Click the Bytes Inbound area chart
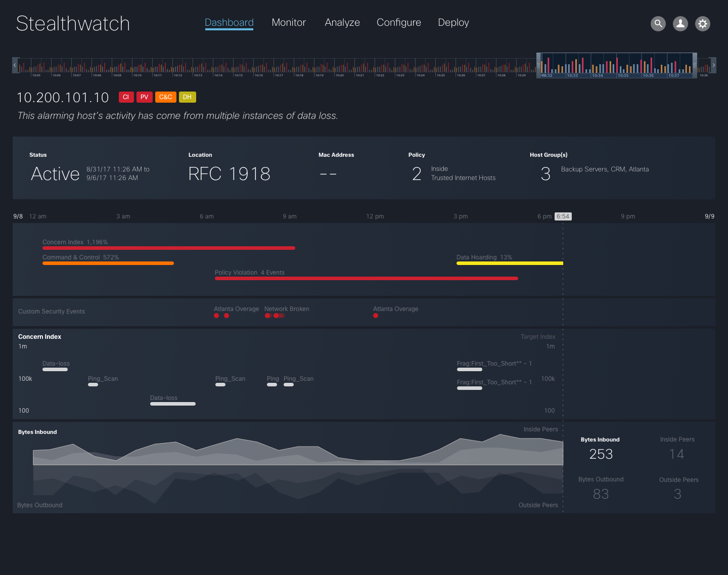This screenshot has width=728, height=575. 298,450
